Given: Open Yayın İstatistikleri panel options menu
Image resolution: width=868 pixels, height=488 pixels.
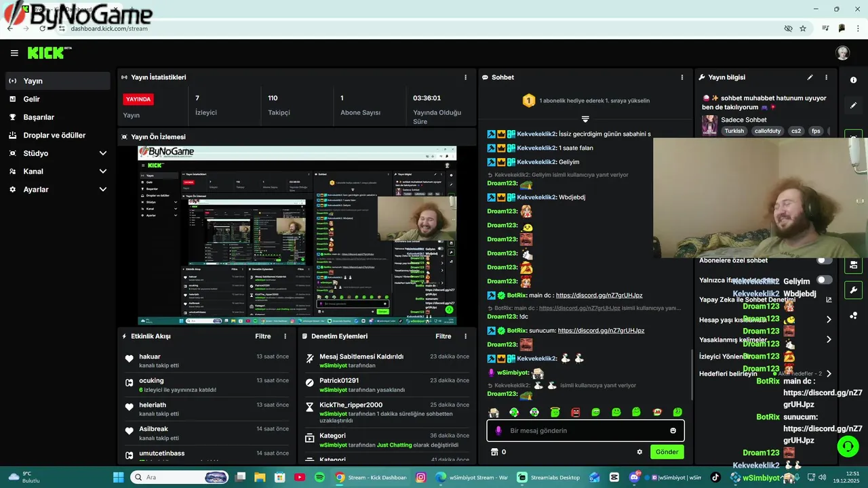Looking at the screenshot, I should pos(465,77).
